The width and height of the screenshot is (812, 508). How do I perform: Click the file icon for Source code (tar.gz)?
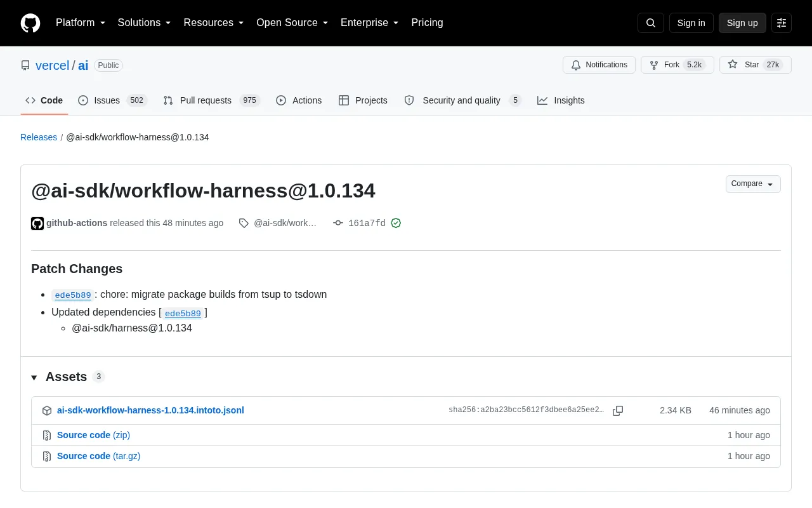[x=47, y=457]
